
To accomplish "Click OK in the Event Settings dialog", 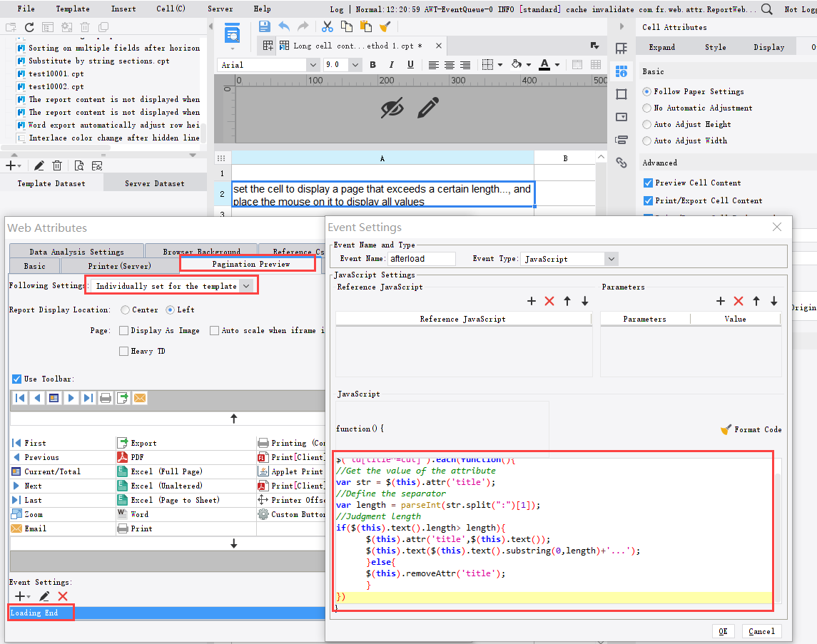I will tap(723, 631).
